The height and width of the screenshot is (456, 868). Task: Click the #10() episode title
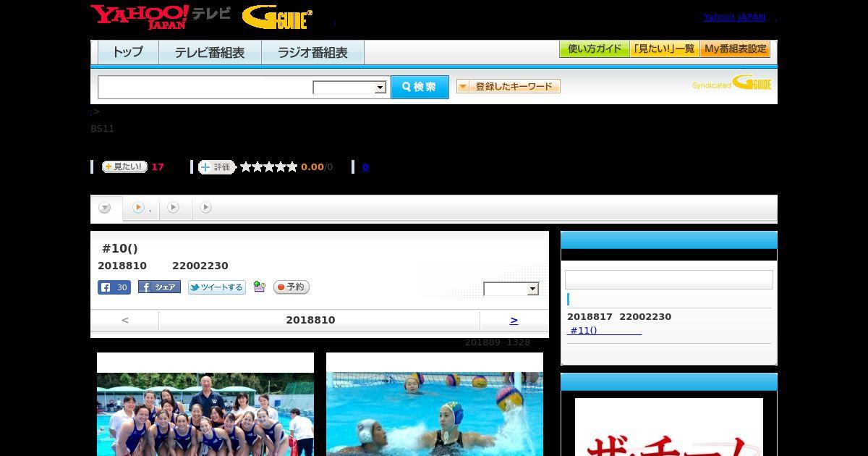point(120,248)
